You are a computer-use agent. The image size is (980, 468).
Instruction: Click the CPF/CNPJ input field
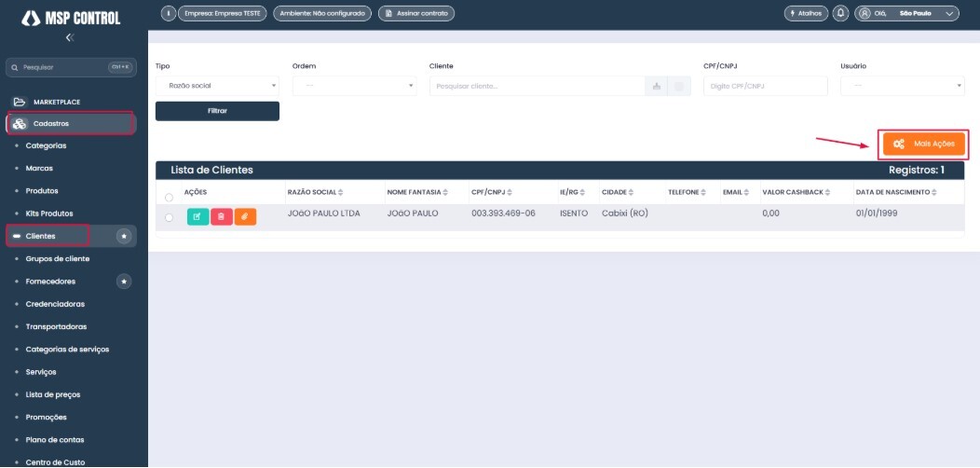(x=766, y=86)
